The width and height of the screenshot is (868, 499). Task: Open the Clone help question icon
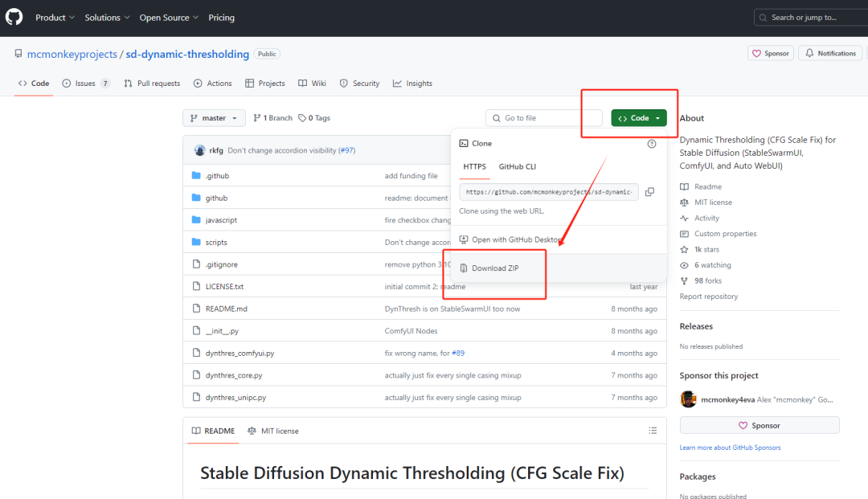[x=652, y=144]
